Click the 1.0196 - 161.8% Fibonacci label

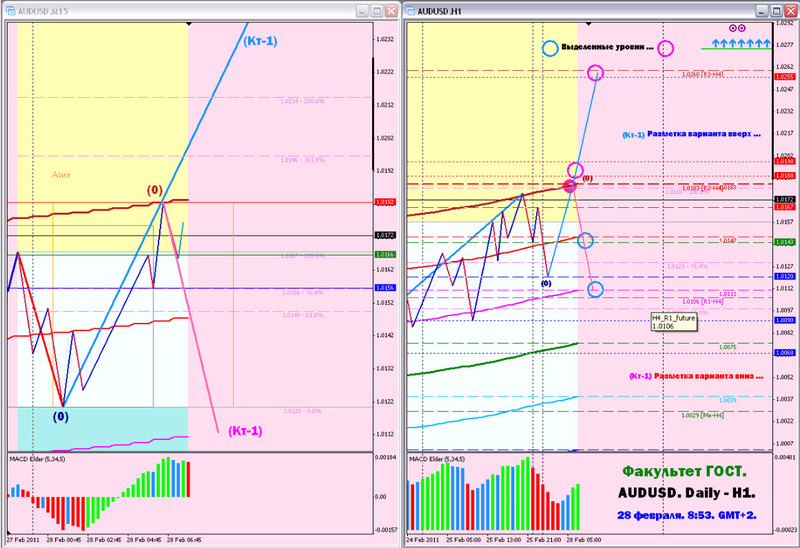click(x=302, y=160)
